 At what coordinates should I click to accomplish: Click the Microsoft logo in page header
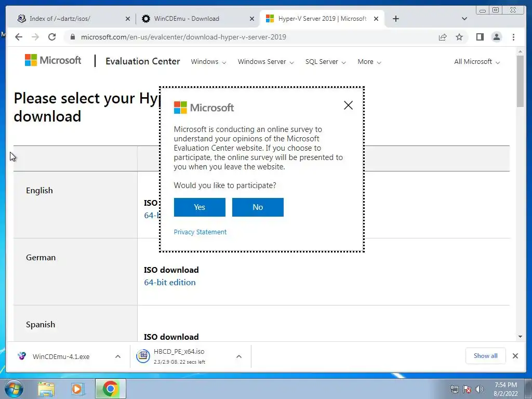[53, 60]
